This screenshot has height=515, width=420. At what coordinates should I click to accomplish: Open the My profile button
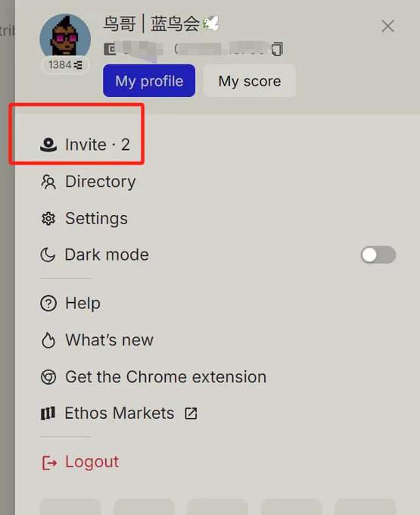[149, 80]
